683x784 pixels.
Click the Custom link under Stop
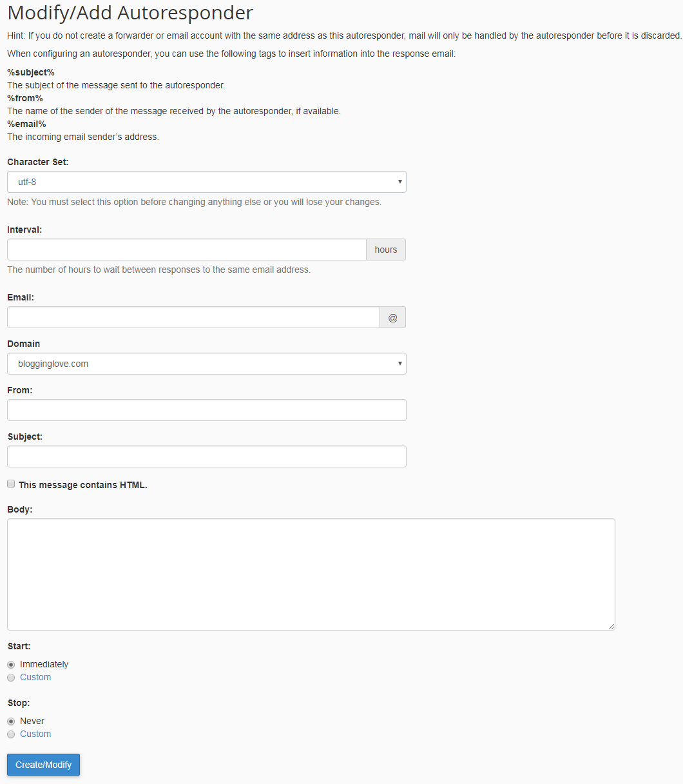point(35,734)
